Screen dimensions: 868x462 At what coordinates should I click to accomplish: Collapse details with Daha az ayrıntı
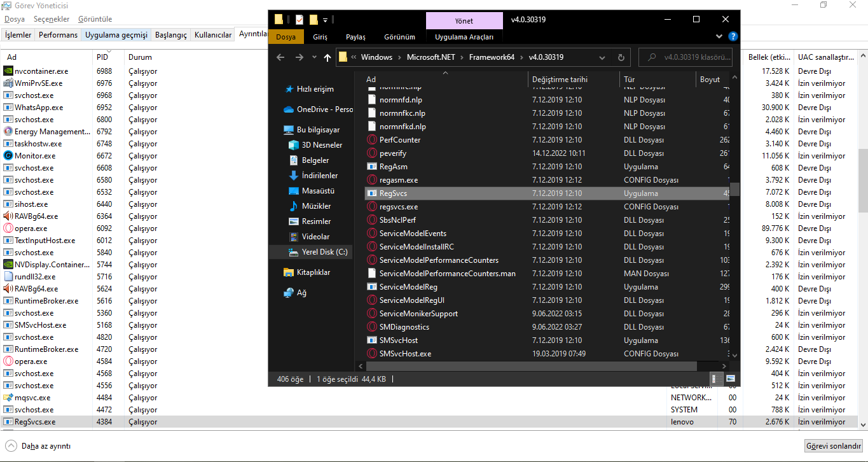click(x=39, y=446)
